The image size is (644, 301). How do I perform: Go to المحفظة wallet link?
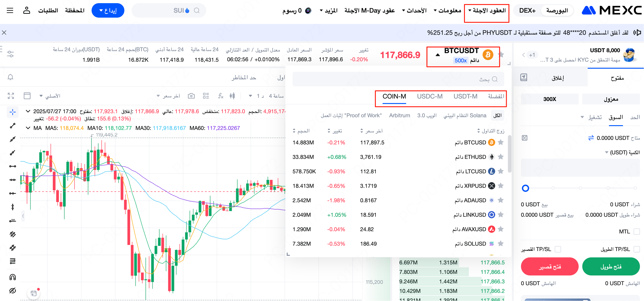click(x=75, y=10)
